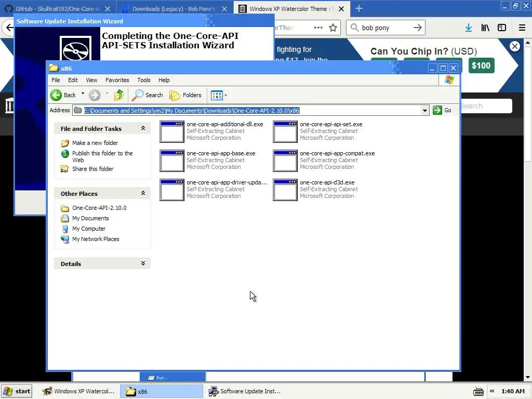Open My Computer in Other Places
Viewport: 532px width, 399px height.
[88, 229]
